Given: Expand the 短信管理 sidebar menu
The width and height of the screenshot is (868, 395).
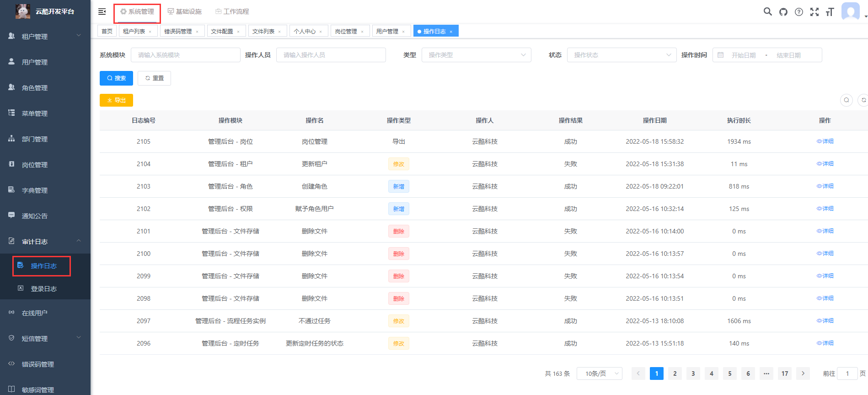Looking at the screenshot, I should 45,338.
